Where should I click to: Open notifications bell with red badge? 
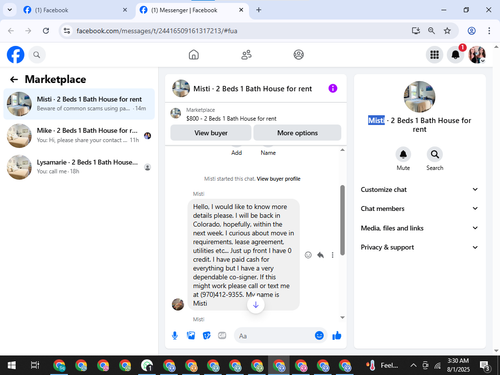(x=455, y=55)
